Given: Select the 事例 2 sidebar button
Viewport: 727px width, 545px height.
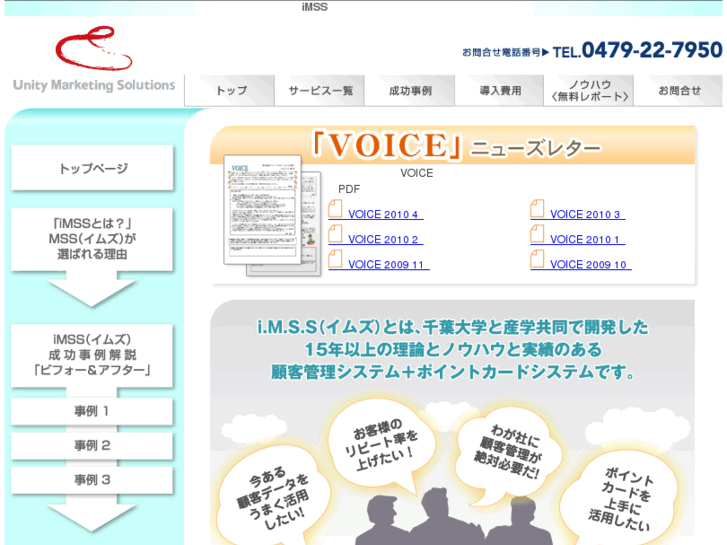Looking at the screenshot, I should pos(92,446).
